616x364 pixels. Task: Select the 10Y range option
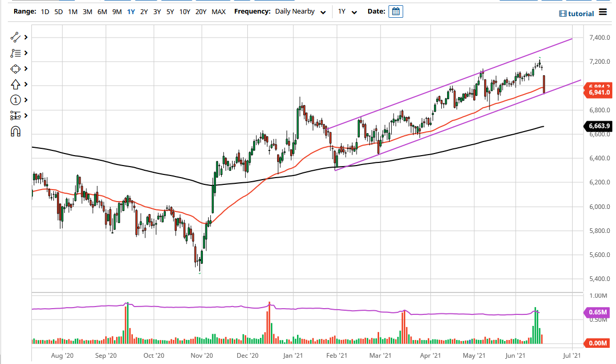point(184,11)
